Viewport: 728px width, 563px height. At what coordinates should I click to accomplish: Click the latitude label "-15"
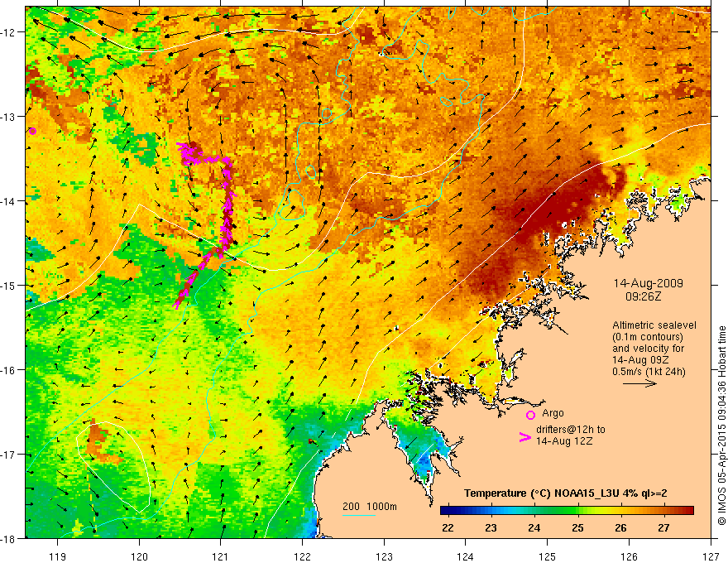[8, 286]
